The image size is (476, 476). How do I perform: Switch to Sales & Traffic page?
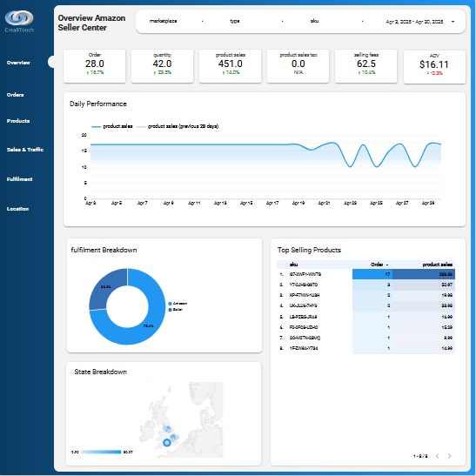[25, 150]
